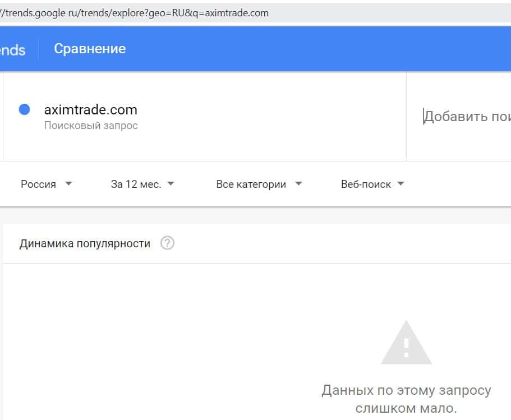Open the Все категории filter
The image size is (511, 420).
click(x=251, y=184)
